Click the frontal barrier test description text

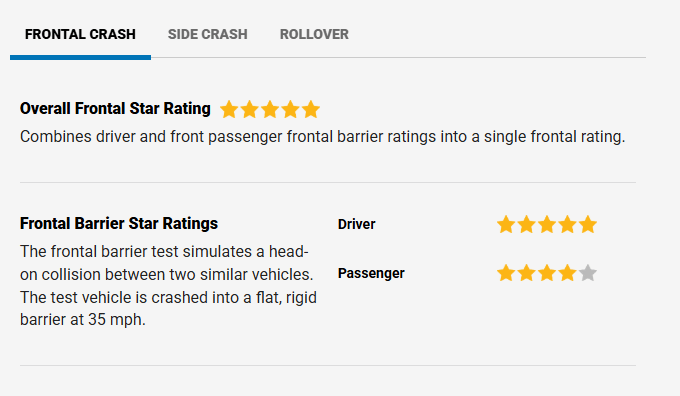click(x=168, y=285)
